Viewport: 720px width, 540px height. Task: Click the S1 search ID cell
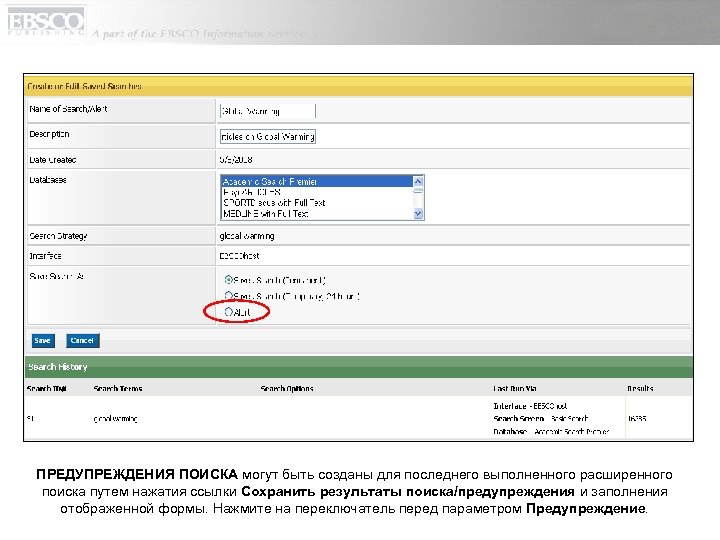pyautogui.click(x=30, y=418)
